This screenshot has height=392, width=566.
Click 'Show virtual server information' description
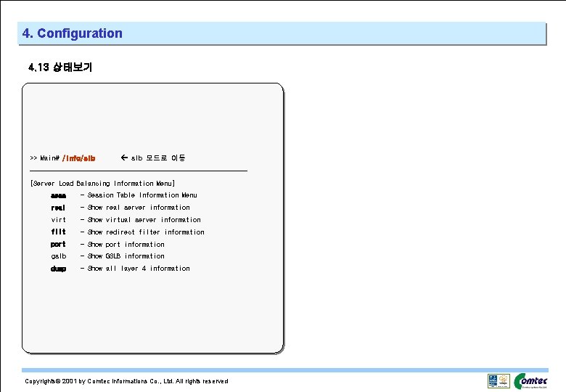(x=144, y=220)
